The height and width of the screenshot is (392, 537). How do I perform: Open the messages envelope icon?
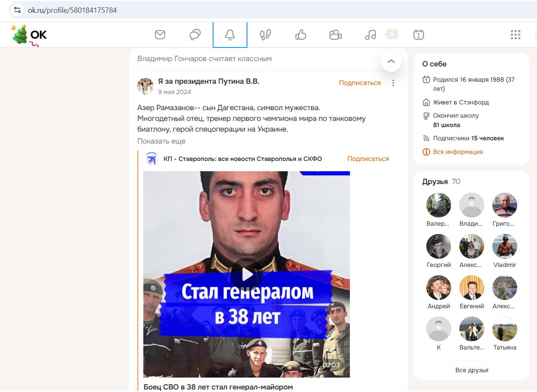point(160,35)
